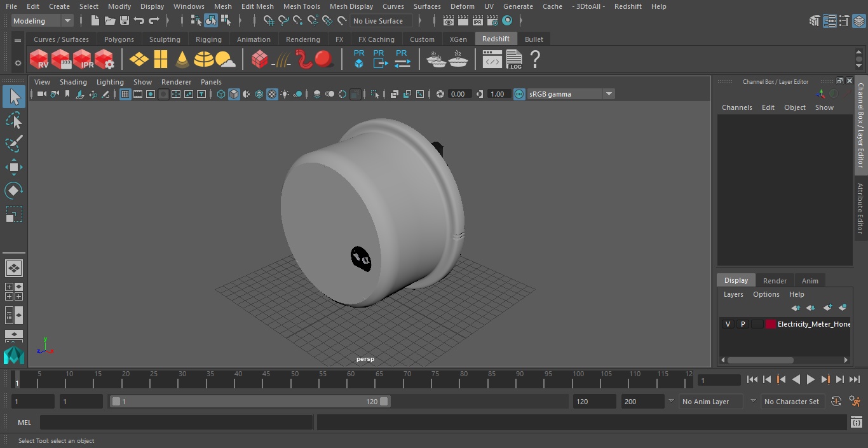The image size is (868, 448).
Task: Open Redshift render settings gear shelf icon
Action: pyautogui.click(x=104, y=60)
